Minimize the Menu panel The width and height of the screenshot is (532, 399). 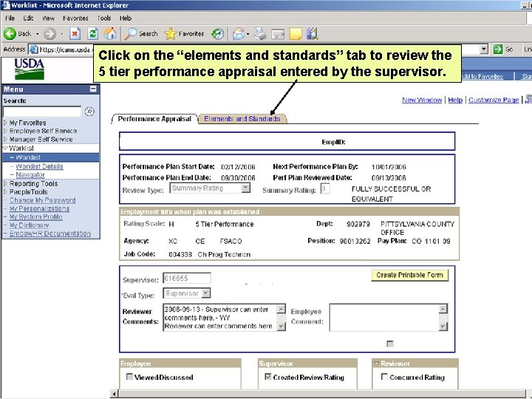click(93, 89)
